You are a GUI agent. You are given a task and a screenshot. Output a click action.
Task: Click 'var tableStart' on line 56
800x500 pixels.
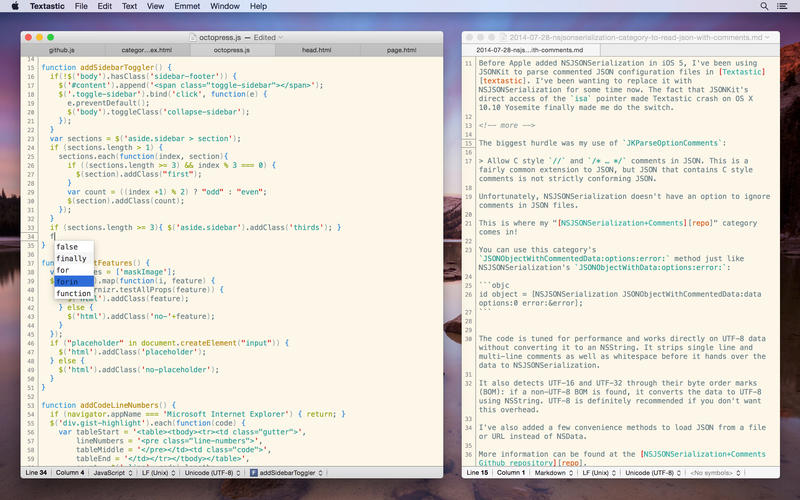(x=88, y=432)
